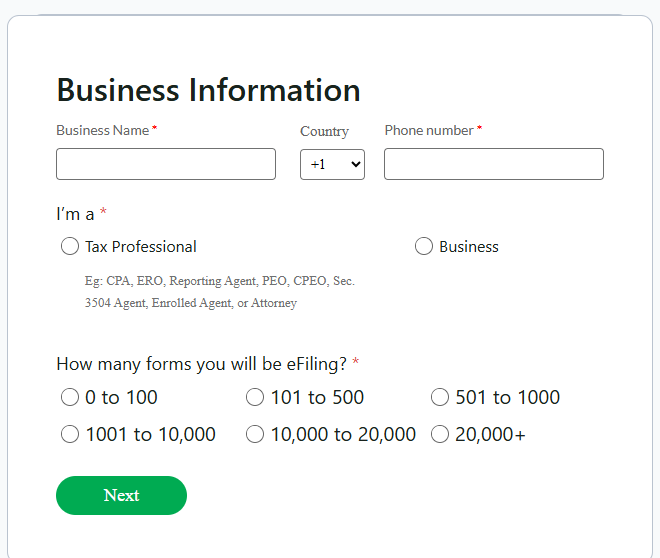Focus the Phone number input box

pos(494,164)
